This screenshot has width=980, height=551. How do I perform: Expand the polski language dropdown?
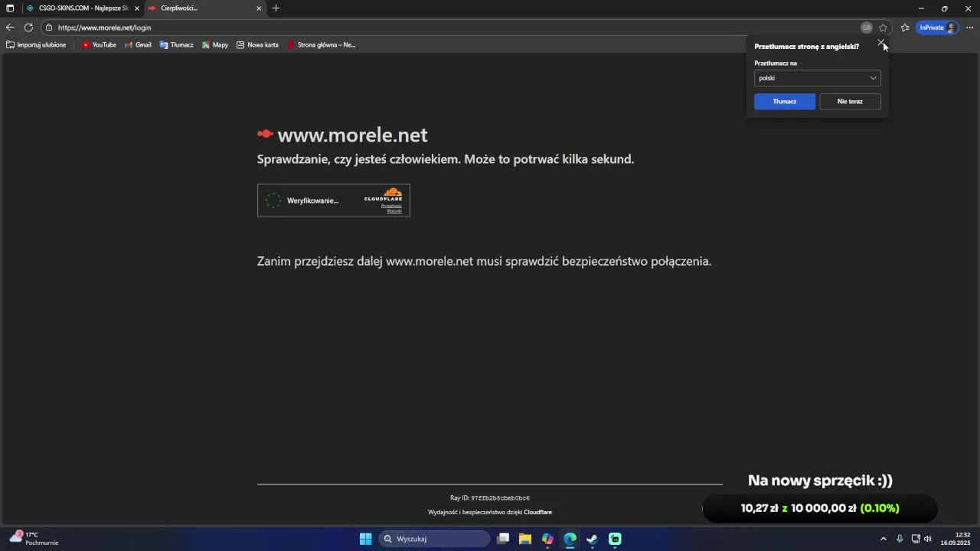[x=817, y=78]
